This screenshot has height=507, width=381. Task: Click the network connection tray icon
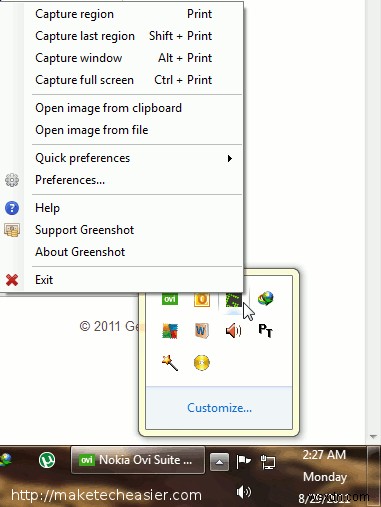(268, 462)
